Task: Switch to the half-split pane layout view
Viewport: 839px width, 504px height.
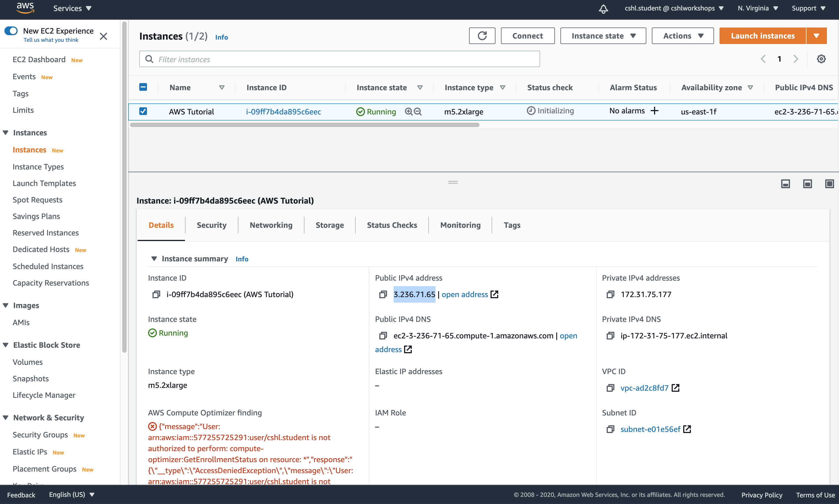Action: click(x=807, y=184)
